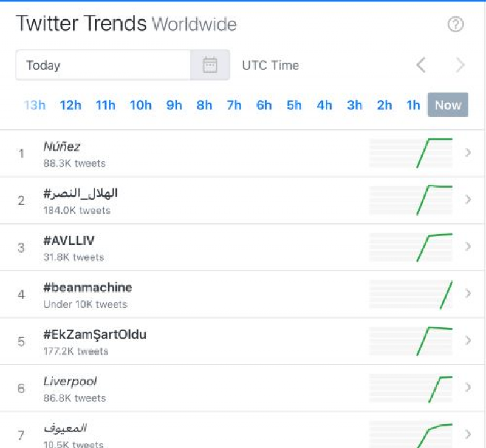
Task: Select the 10h time tab
Action: click(x=140, y=105)
